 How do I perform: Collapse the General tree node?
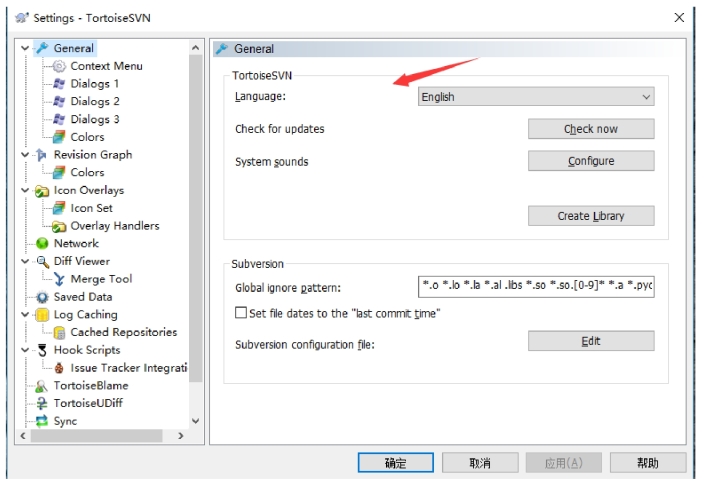[x=25, y=48]
